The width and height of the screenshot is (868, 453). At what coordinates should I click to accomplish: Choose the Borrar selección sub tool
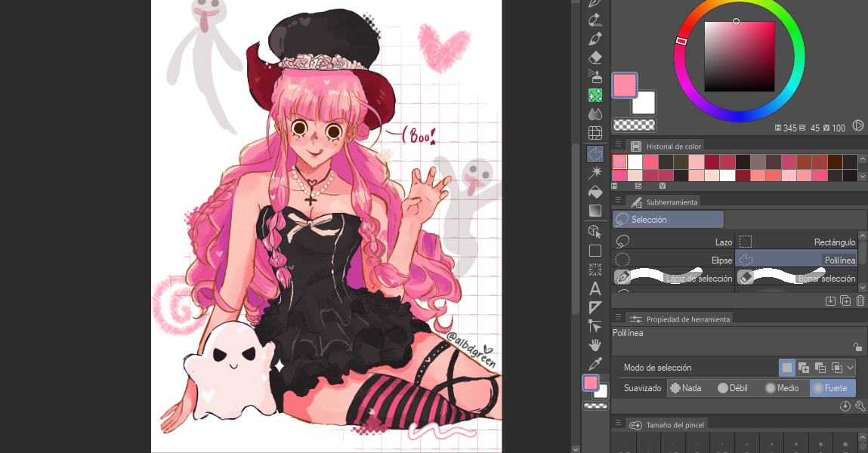[796, 278]
